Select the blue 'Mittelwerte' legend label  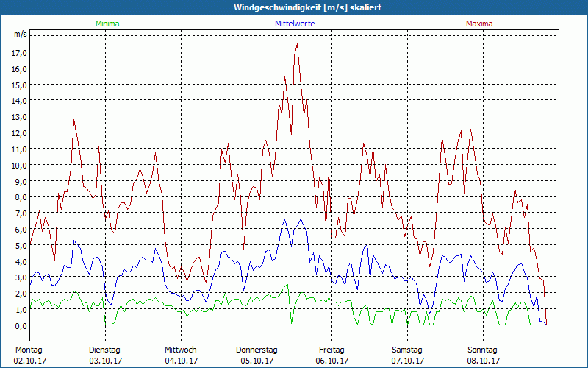pos(295,24)
